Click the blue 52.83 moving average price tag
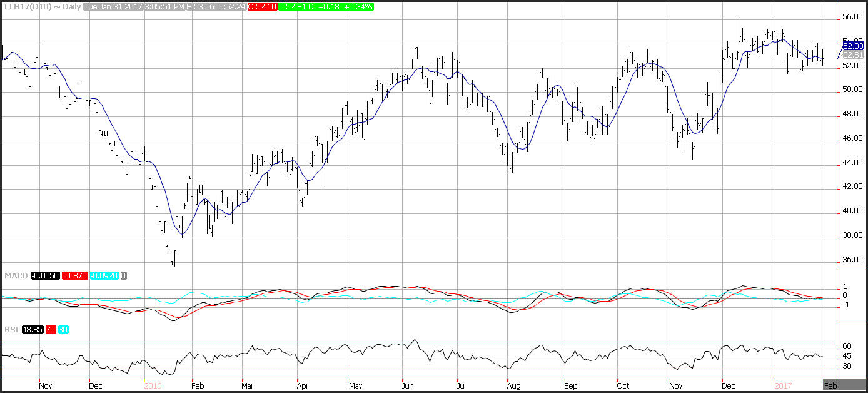The height and width of the screenshot is (393, 868). [853, 45]
